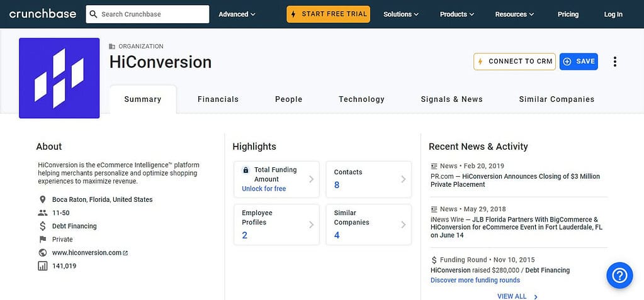Image resolution: width=644 pixels, height=300 pixels.
Task: Switch to the People tab
Action: 289,99
